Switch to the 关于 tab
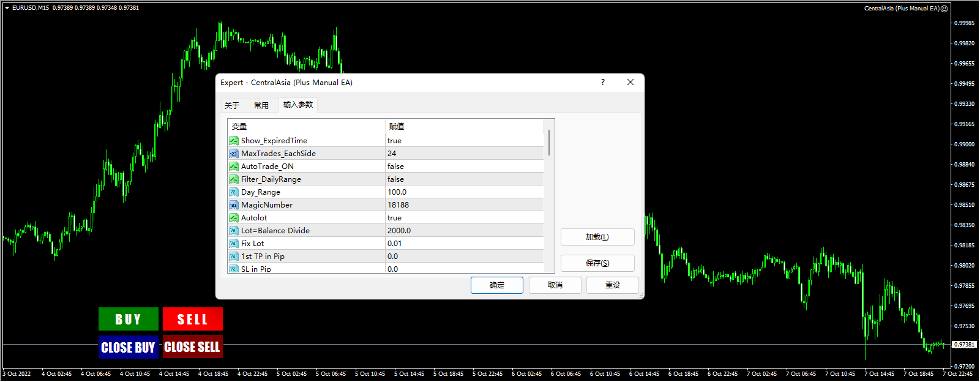The image size is (980, 382). (232, 105)
